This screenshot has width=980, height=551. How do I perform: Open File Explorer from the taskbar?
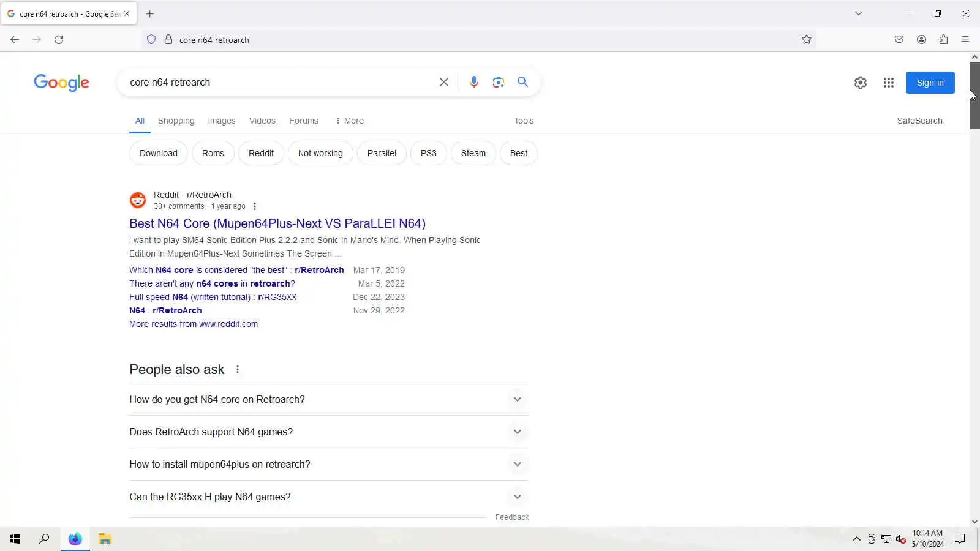point(105,539)
